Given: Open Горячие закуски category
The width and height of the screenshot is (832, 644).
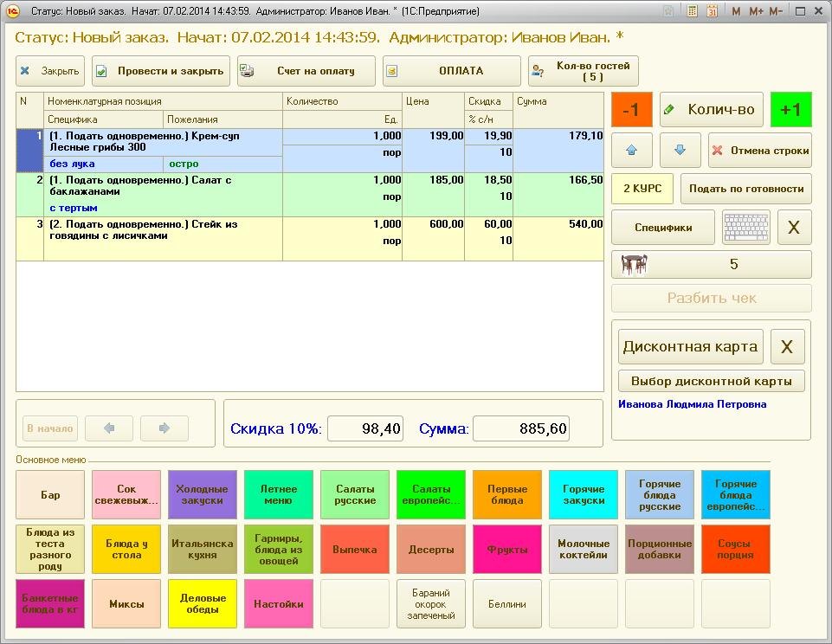Looking at the screenshot, I should (x=584, y=494).
